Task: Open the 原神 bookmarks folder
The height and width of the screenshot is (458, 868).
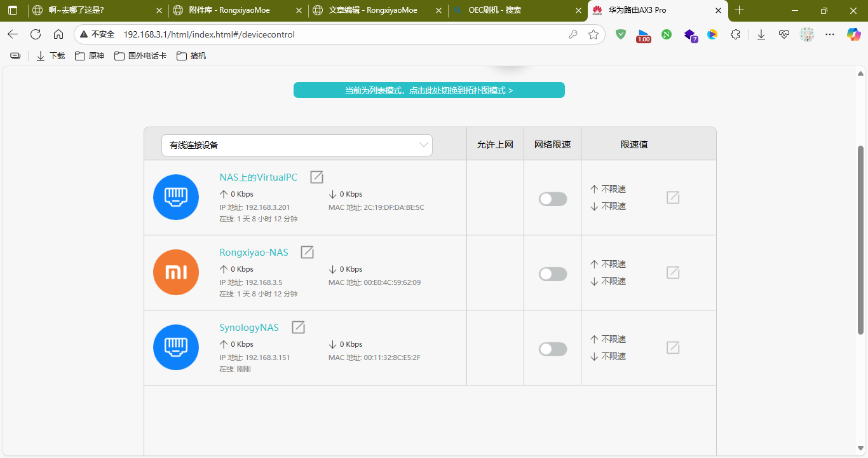Action: coord(90,56)
